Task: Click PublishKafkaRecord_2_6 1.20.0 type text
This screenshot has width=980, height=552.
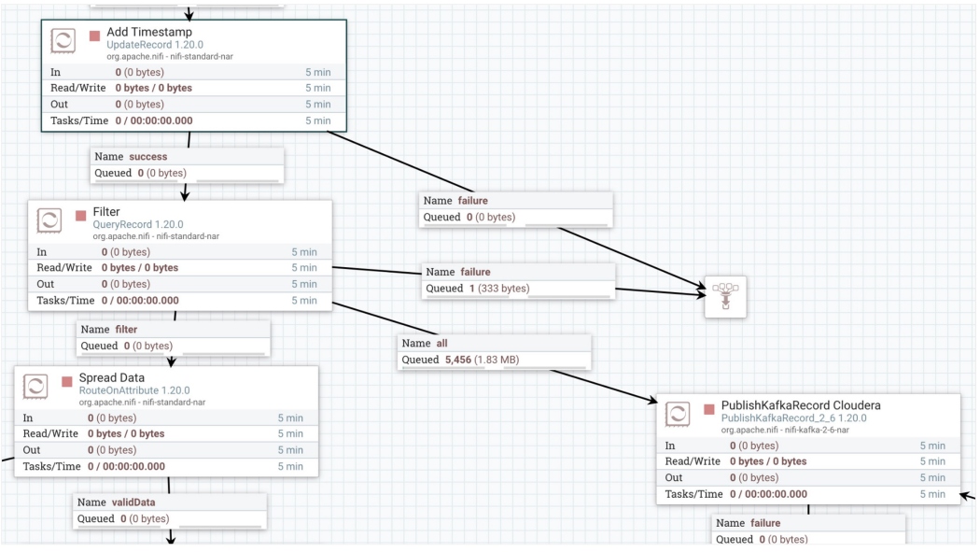Action: point(793,418)
